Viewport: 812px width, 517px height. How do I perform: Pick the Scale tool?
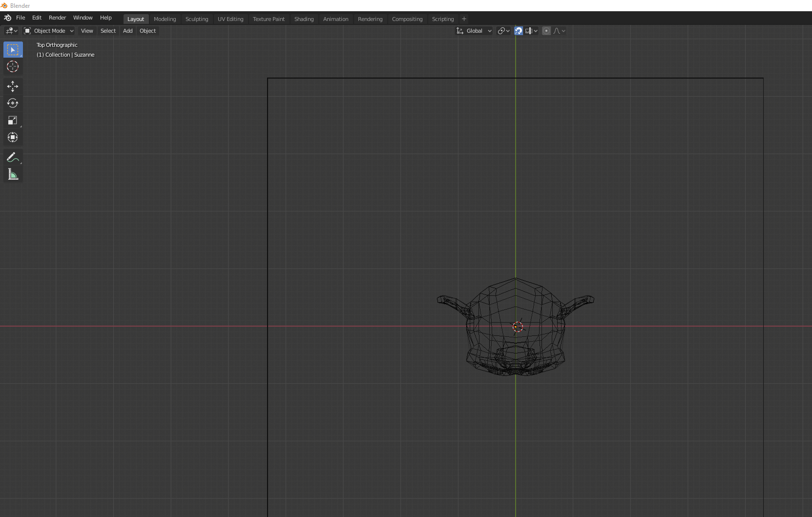13,120
